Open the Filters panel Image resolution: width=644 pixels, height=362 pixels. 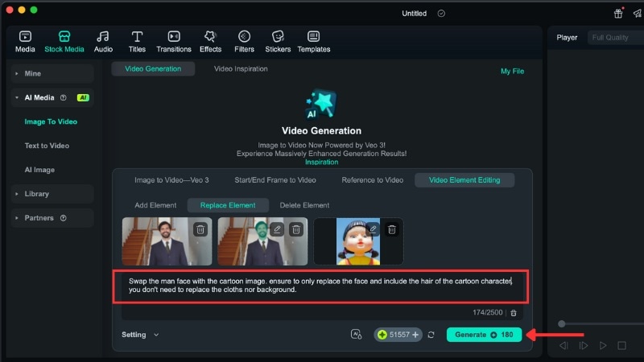coord(244,42)
